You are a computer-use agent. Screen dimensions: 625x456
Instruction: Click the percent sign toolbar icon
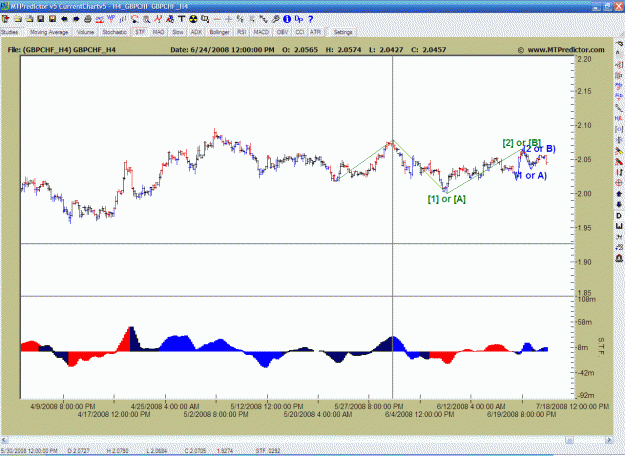point(240,19)
